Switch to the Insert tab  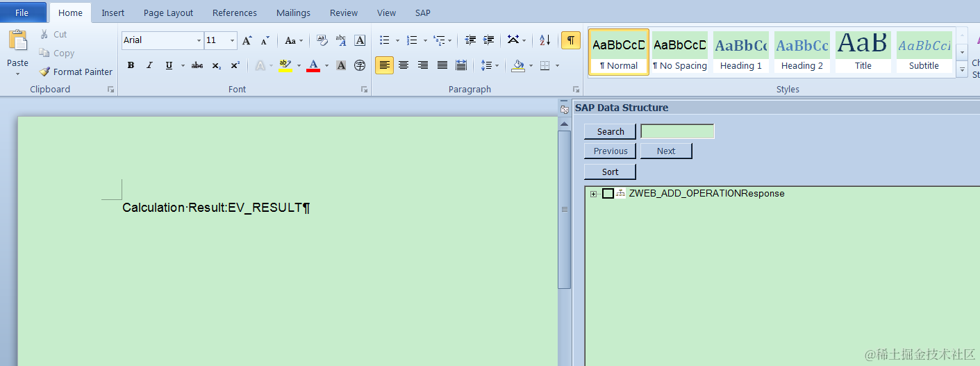pyautogui.click(x=113, y=13)
